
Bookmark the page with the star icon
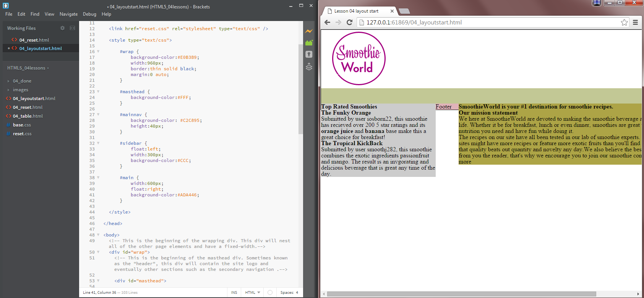coord(624,23)
